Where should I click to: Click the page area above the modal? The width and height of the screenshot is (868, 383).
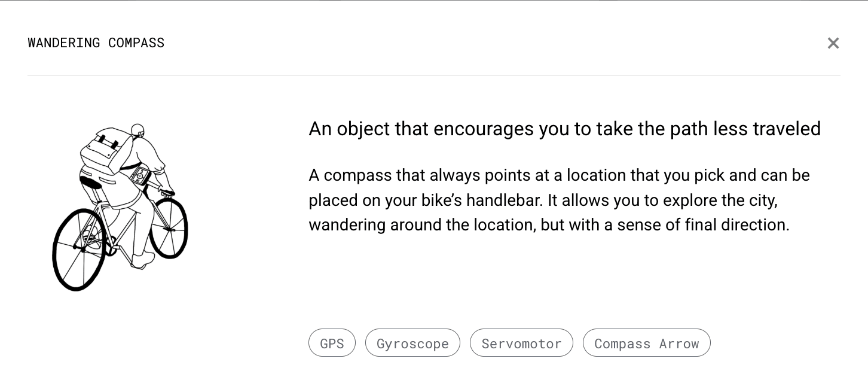(x=434, y=2)
